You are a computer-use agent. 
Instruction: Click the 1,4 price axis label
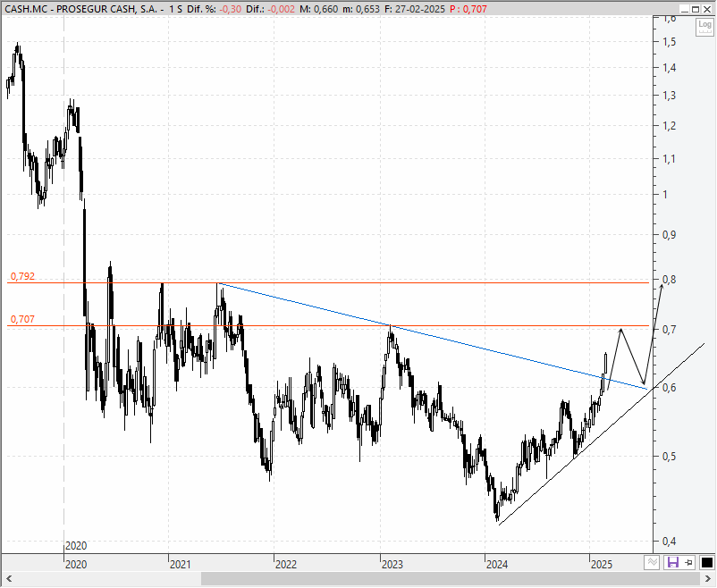pos(670,68)
